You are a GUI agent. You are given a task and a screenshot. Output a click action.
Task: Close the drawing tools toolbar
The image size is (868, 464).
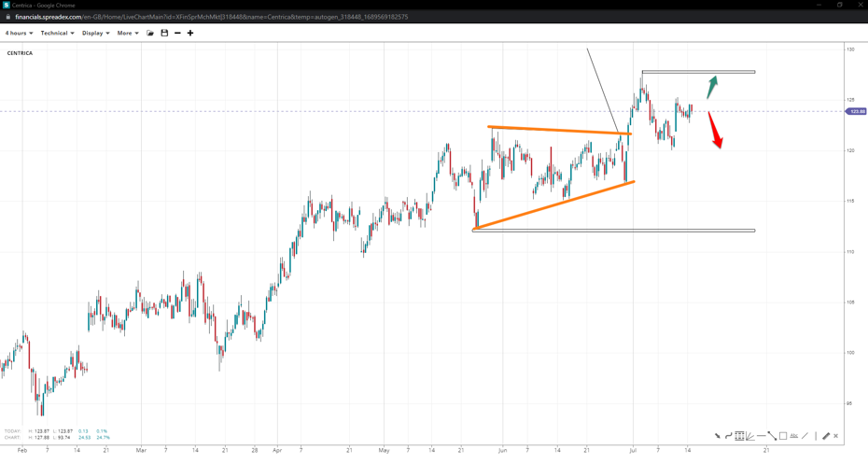(x=836, y=436)
